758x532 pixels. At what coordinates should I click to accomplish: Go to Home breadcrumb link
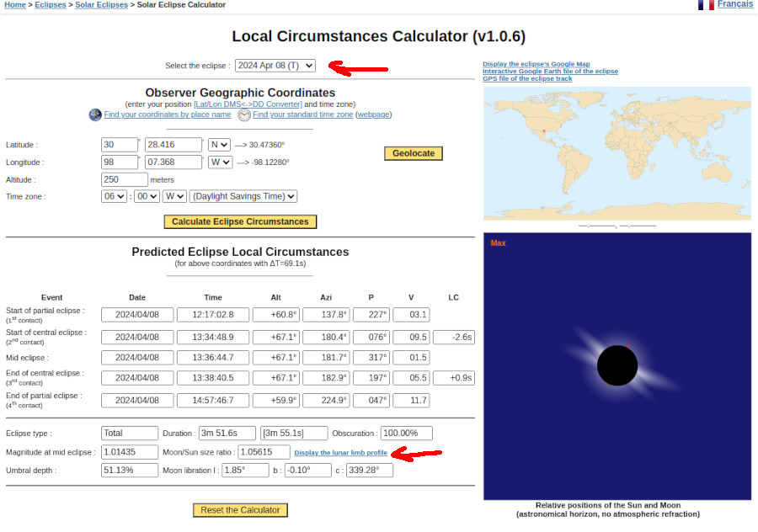14,5
